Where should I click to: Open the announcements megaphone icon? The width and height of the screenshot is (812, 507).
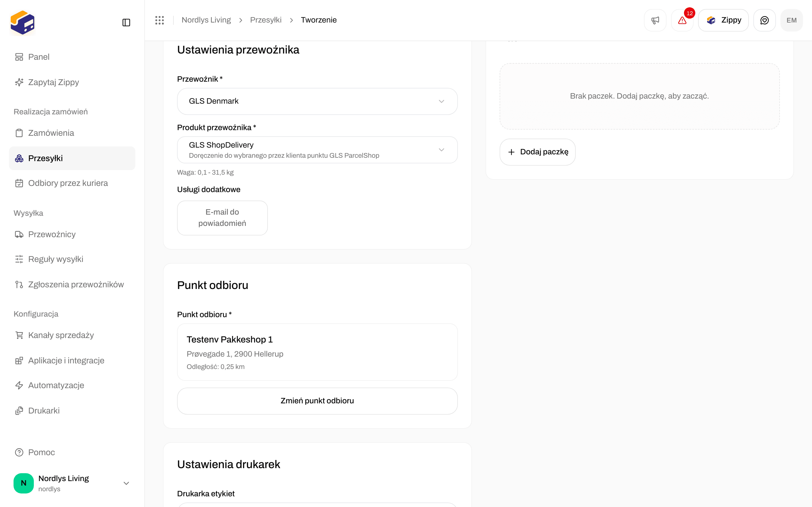click(x=655, y=20)
